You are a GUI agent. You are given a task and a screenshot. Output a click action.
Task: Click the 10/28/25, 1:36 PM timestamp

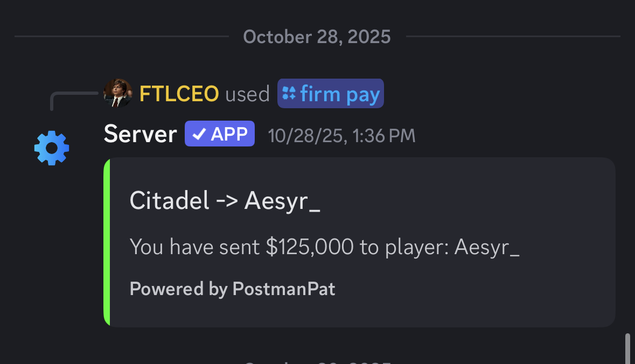click(x=341, y=135)
